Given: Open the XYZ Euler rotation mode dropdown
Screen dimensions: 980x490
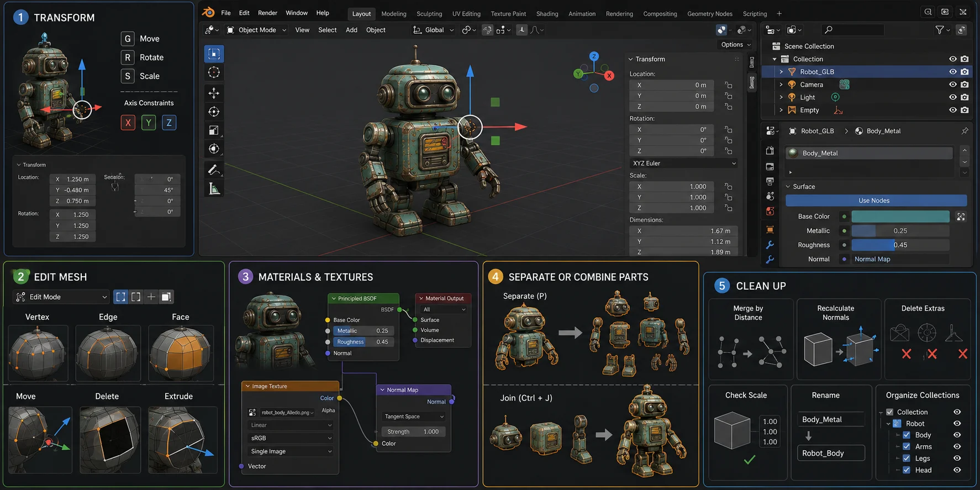Looking at the screenshot, I should click(684, 164).
